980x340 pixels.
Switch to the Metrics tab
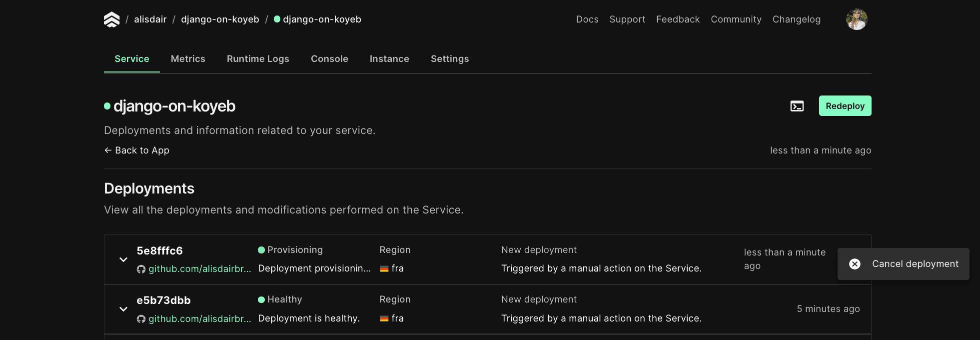pyautogui.click(x=188, y=59)
